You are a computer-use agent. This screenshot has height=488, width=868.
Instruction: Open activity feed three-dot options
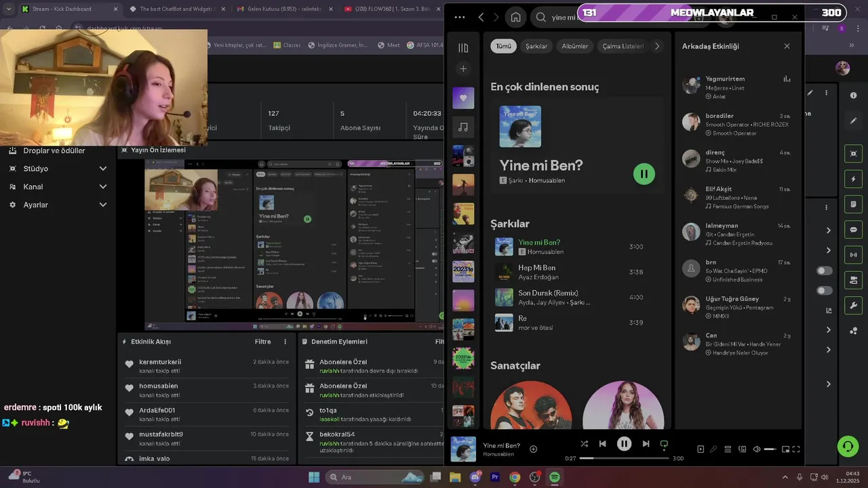[x=285, y=342]
